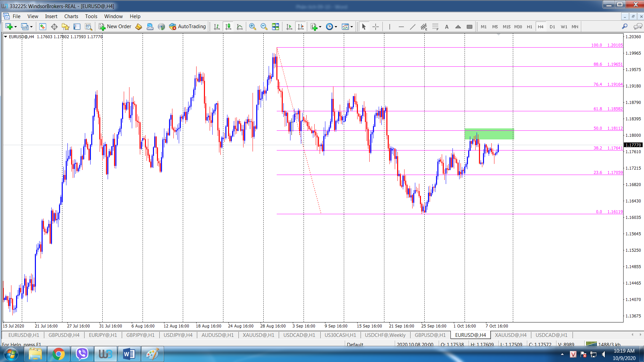
Task: Switch to the US30CASH,H1 chart tab
Action: click(340, 335)
